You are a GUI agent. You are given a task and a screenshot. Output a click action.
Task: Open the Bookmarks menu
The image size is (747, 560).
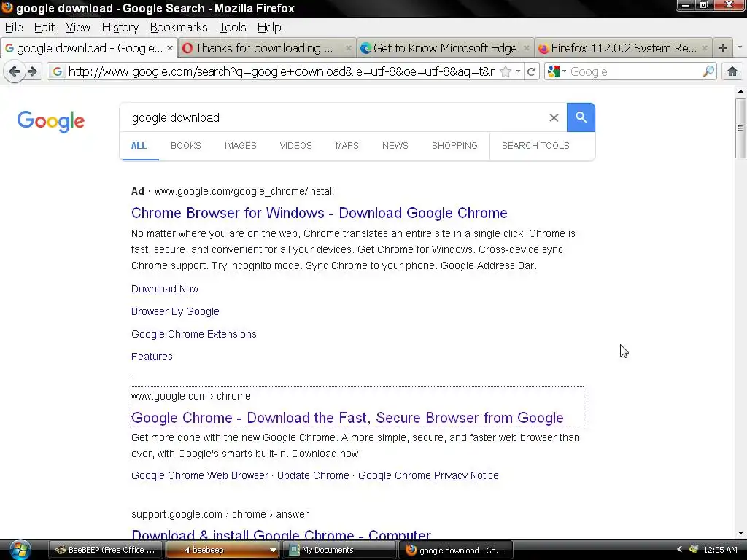click(179, 27)
